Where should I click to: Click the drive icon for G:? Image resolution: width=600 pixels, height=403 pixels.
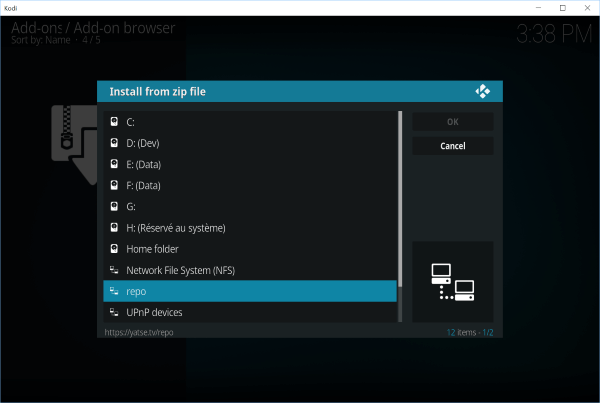[114, 206]
